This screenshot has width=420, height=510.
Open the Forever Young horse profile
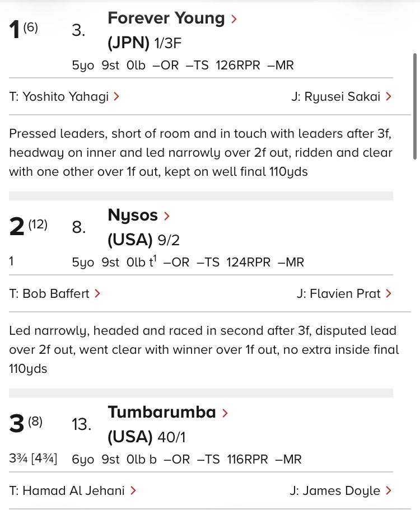(166, 18)
